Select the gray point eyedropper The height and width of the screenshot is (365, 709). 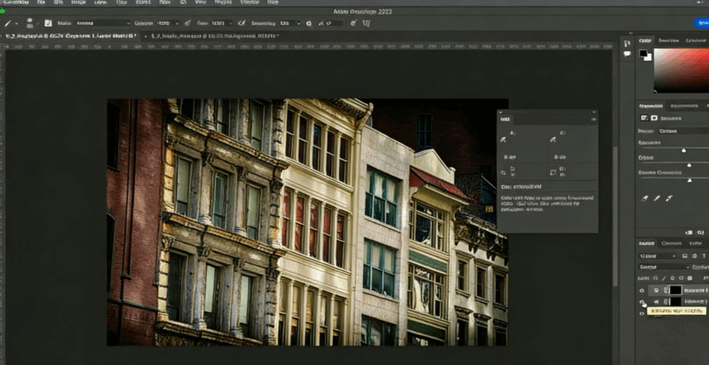pos(657,198)
